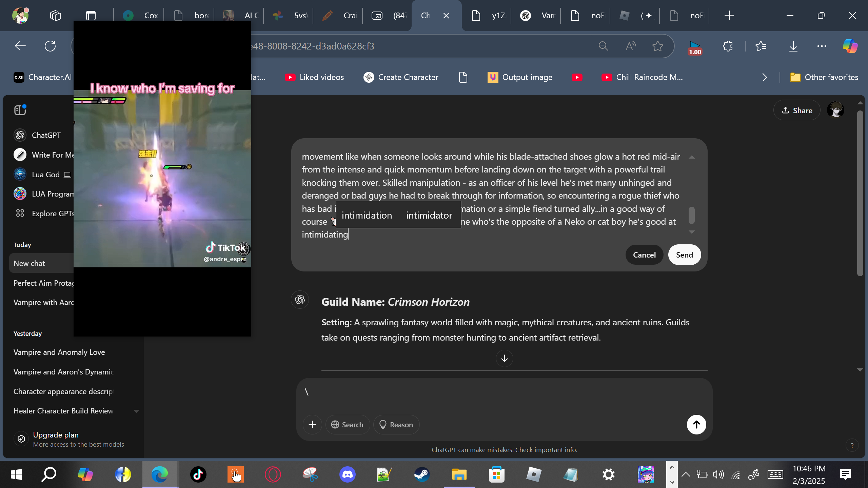Viewport: 868px width, 488px height.
Task: Click the zoom out magnifier in address bar
Action: tap(604, 46)
